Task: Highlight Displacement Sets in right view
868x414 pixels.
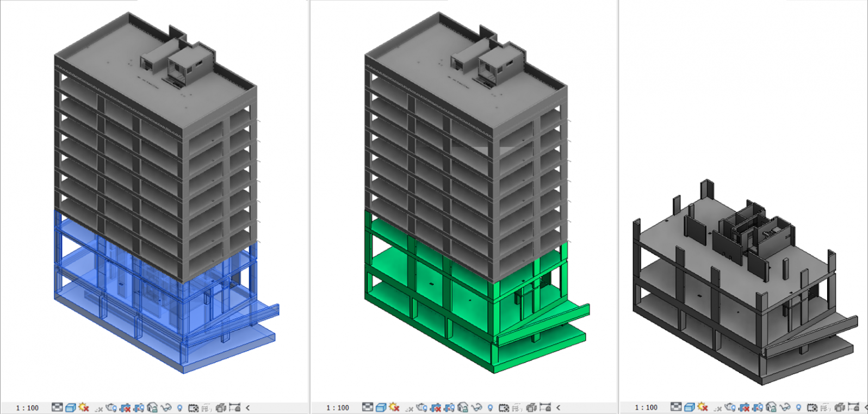Action: coord(840,407)
